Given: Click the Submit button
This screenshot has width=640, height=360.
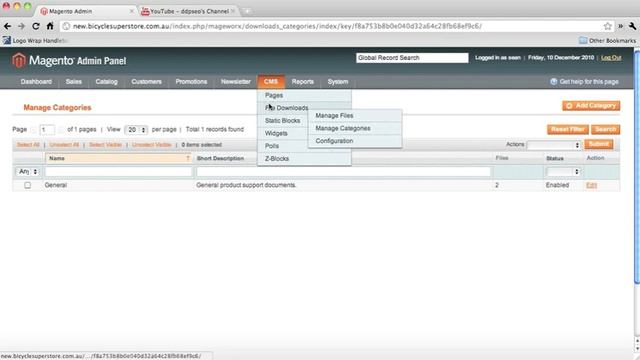Looking at the screenshot, I should tap(599, 144).
